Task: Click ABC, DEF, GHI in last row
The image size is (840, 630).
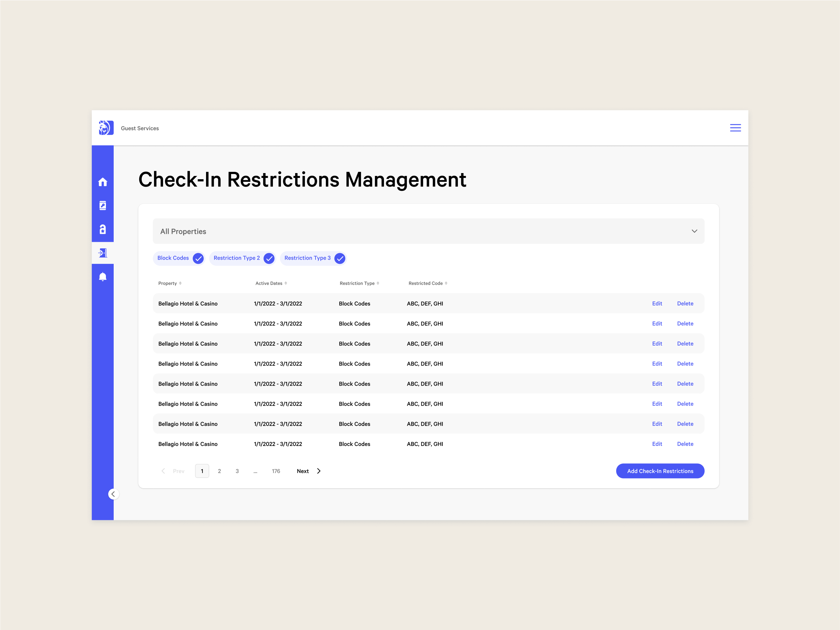Action: (425, 444)
